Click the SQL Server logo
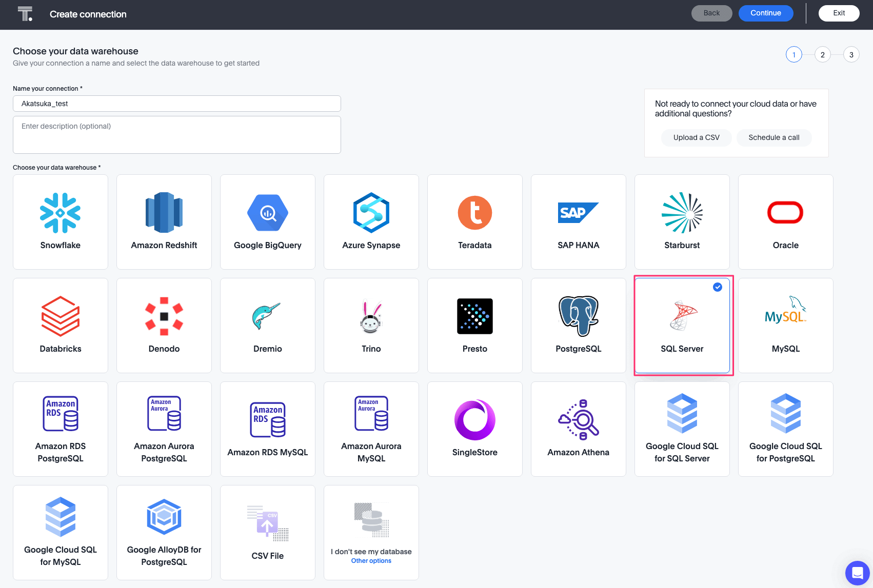Viewport: 873px width, 588px height. [x=683, y=316]
